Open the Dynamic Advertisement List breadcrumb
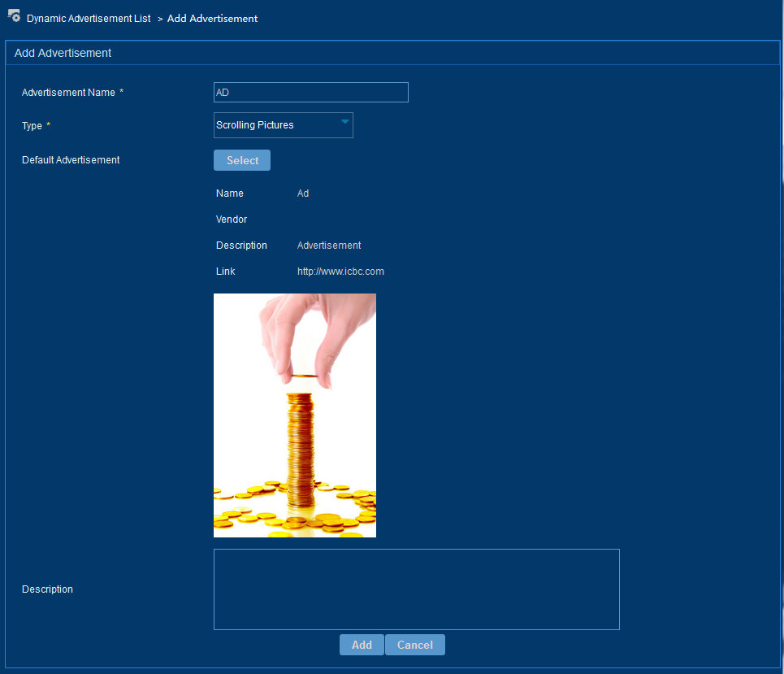 point(89,19)
